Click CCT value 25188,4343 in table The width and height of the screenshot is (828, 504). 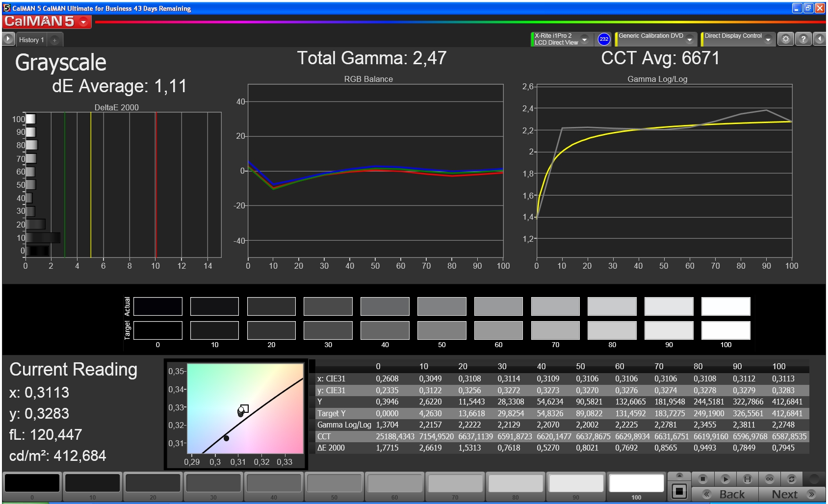pos(395,436)
